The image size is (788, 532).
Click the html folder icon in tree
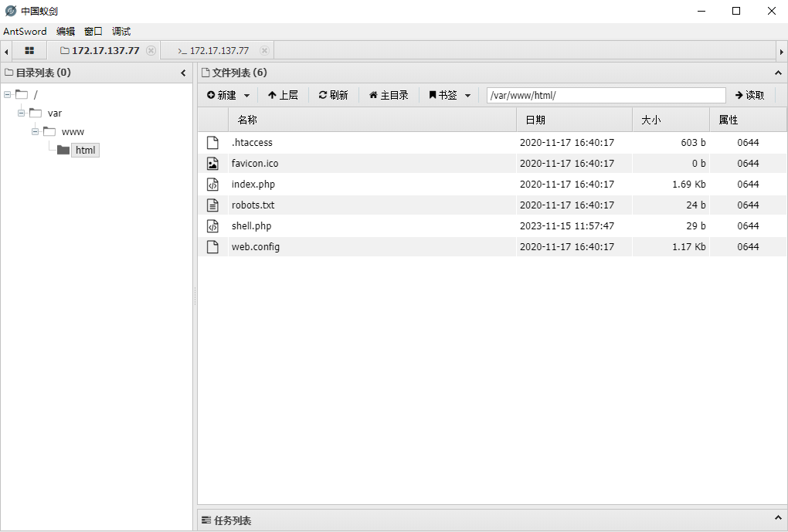[63, 151]
